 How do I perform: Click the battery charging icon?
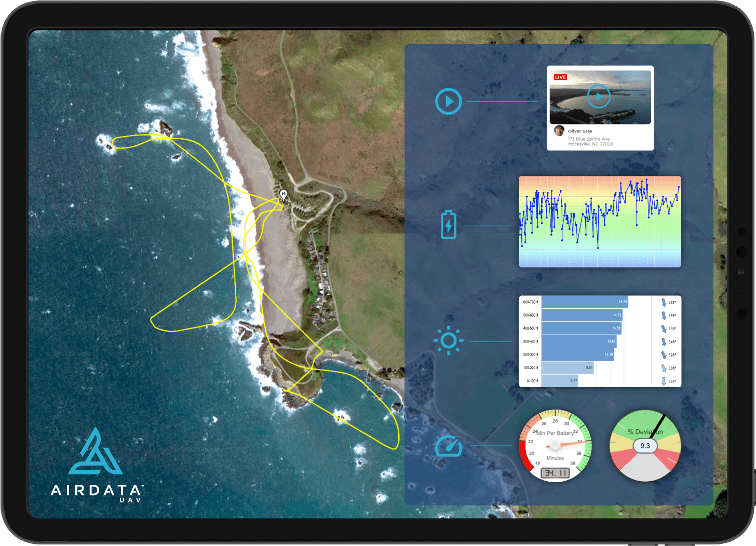[448, 225]
